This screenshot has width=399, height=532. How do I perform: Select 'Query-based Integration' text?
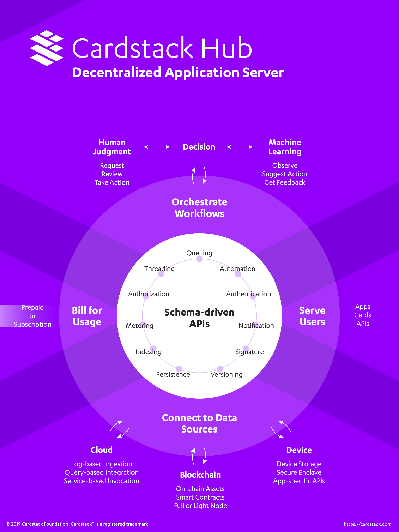(x=102, y=473)
